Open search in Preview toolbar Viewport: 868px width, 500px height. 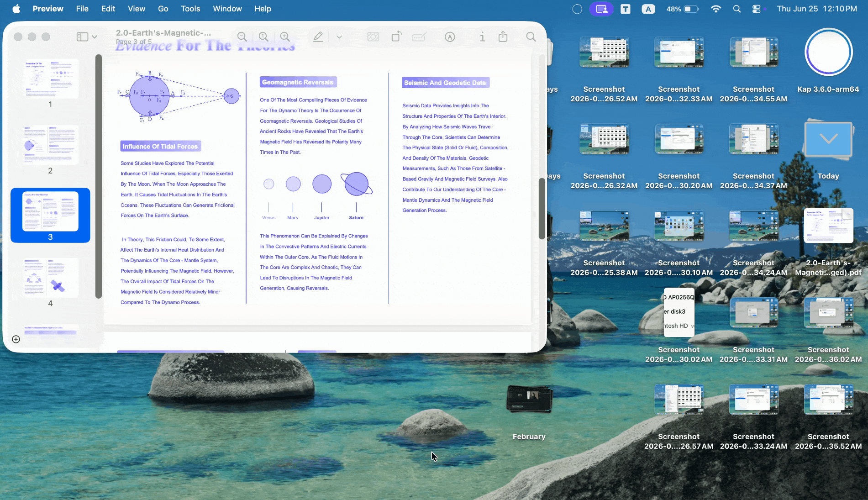coord(531,37)
